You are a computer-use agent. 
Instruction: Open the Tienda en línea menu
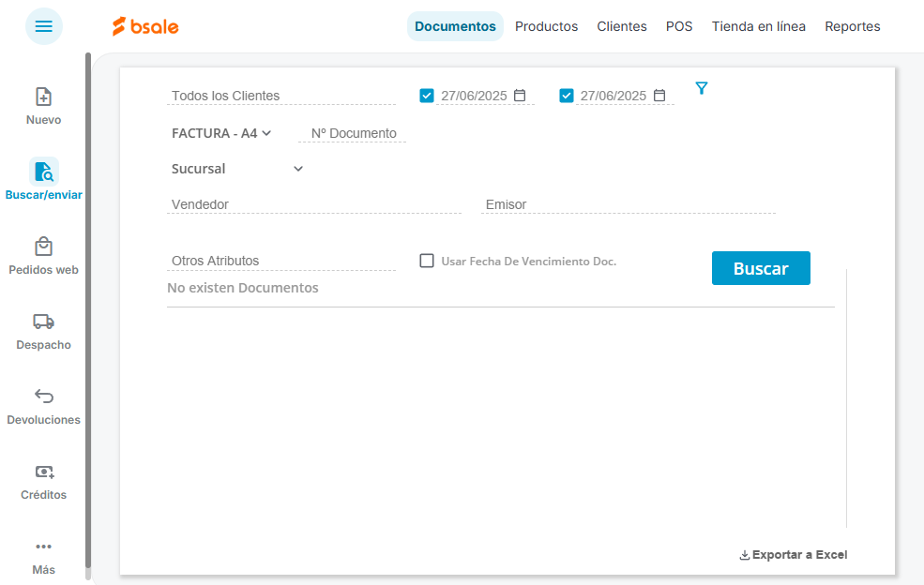(x=758, y=26)
